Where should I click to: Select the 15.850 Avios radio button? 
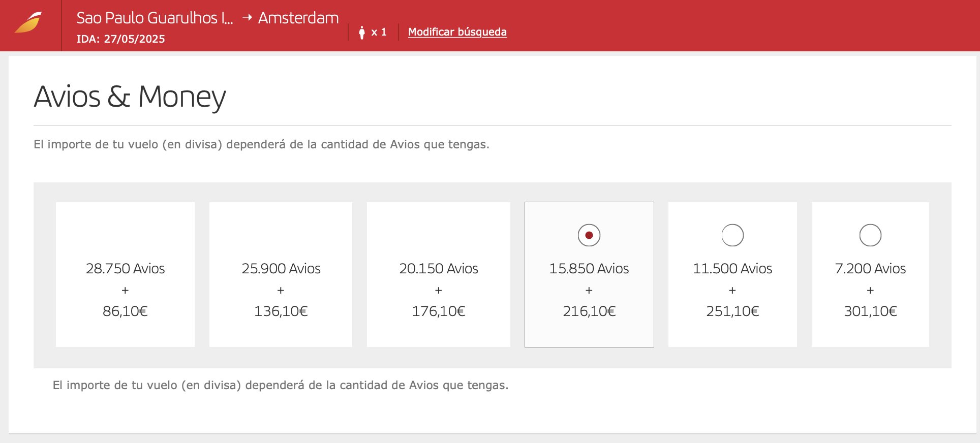coord(589,235)
